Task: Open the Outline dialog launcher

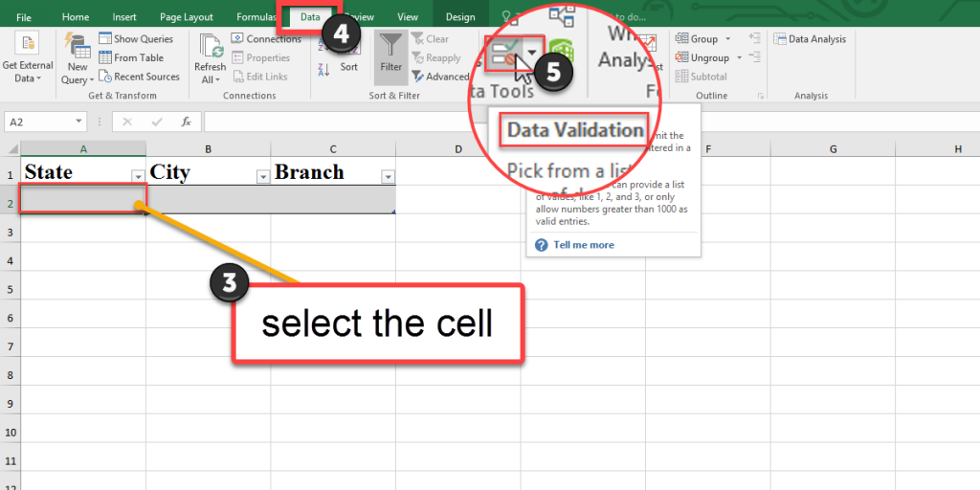Action: click(761, 96)
